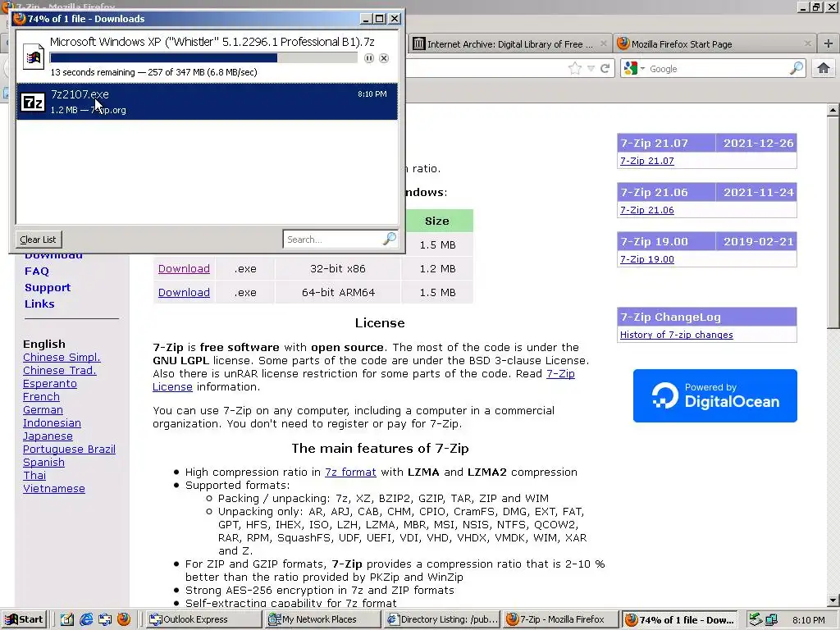
Task: Open the Start menu
Action: (24, 619)
